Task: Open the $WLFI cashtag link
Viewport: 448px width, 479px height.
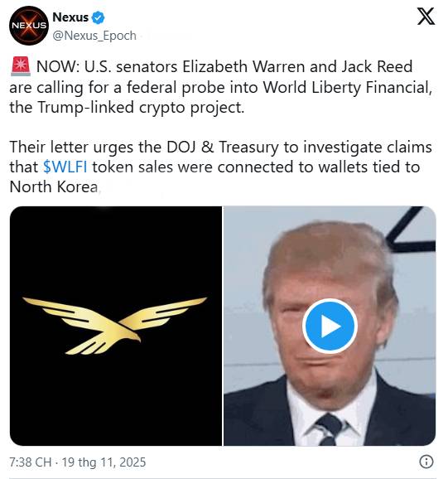Action: [65, 167]
